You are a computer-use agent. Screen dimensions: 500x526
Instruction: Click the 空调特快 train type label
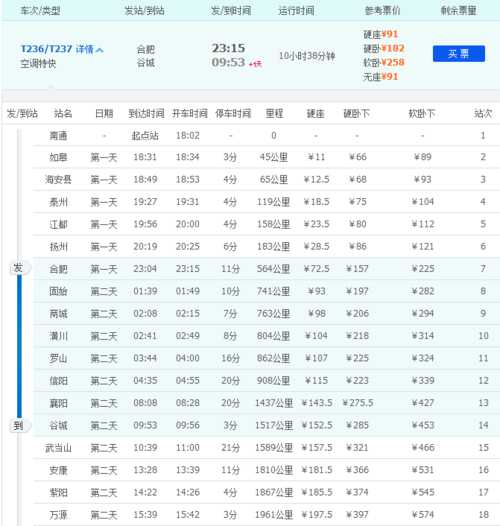pyautogui.click(x=38, y=63)
